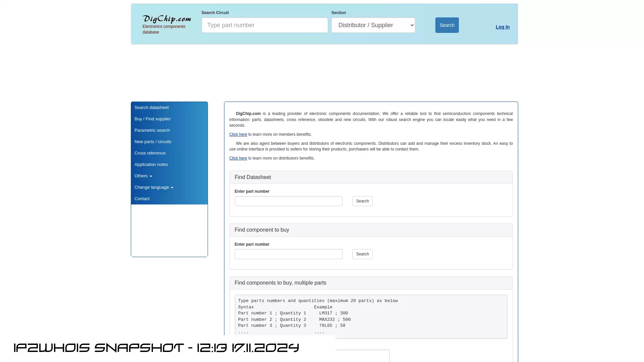Open the Section Distributor / Supplier dropdown

coord(373,25)
